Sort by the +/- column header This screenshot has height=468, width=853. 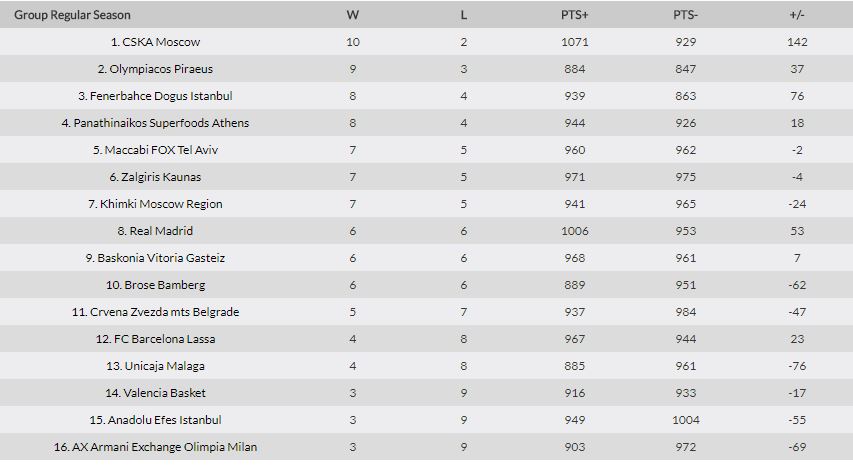point(797,15)
